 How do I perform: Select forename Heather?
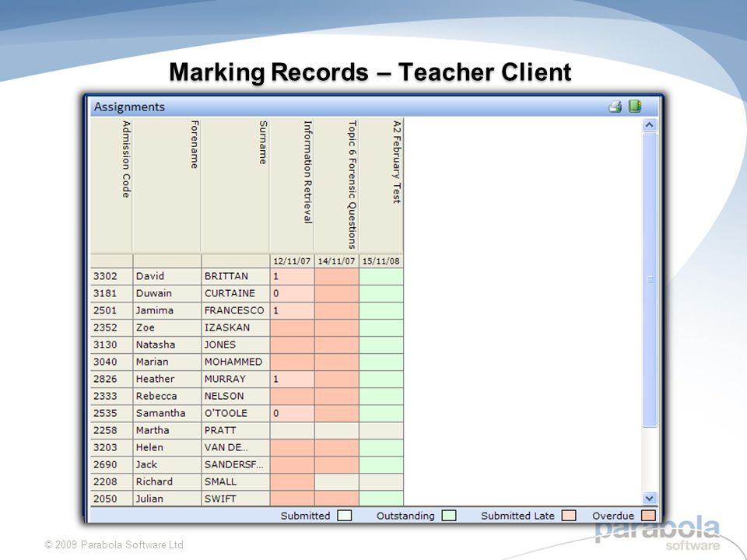point(167,379)
